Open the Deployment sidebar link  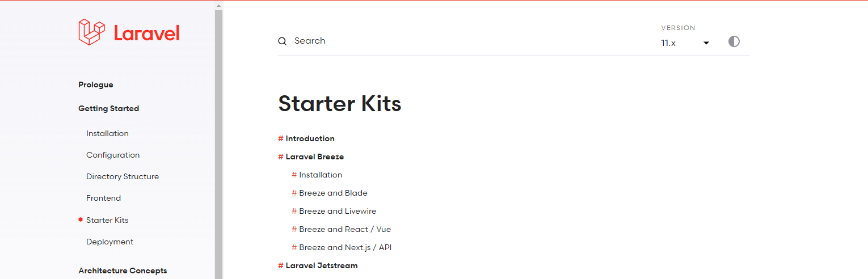(x=109, y=242)
